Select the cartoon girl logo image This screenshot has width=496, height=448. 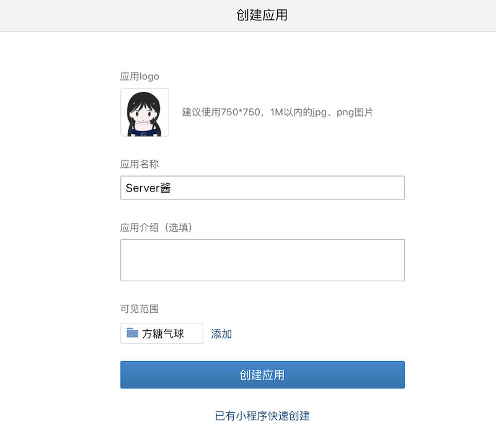(144, 112)
